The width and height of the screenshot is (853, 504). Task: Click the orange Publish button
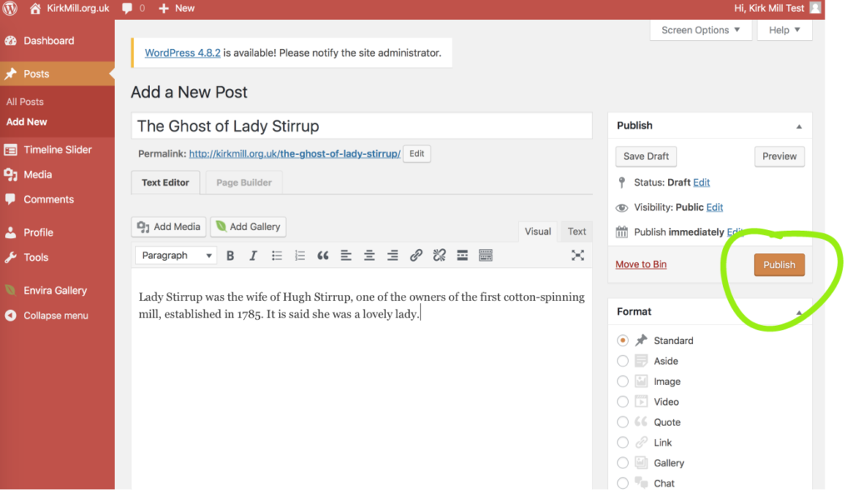[779, 265]
